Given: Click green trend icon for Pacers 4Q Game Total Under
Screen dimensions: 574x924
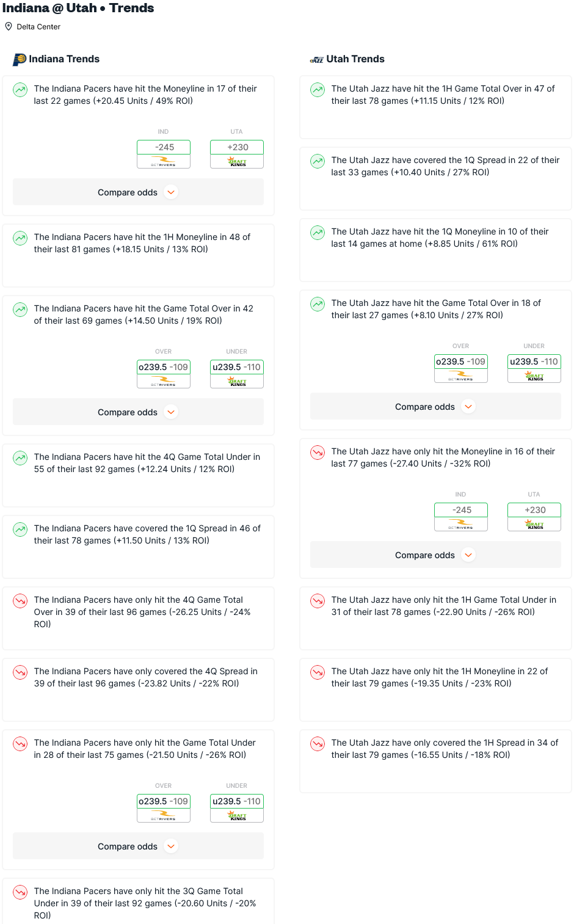Looking at the screenshot, I should [x=20, y=458].
